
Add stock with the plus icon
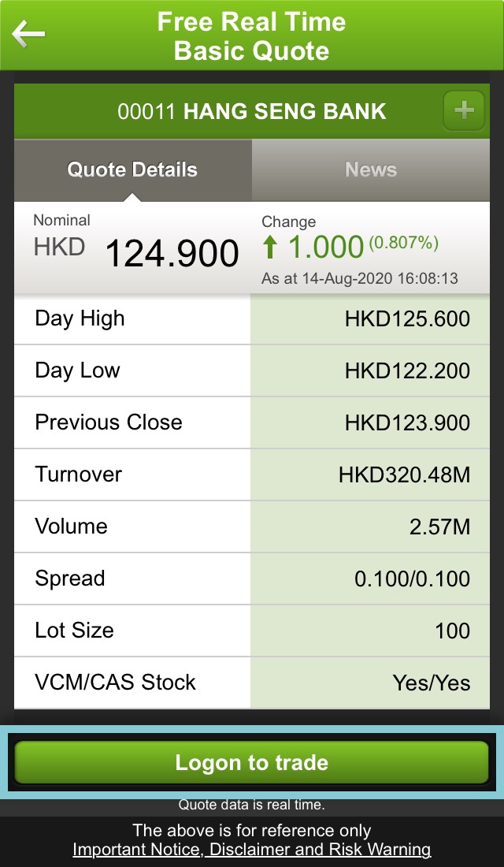(x=464, y=110)
